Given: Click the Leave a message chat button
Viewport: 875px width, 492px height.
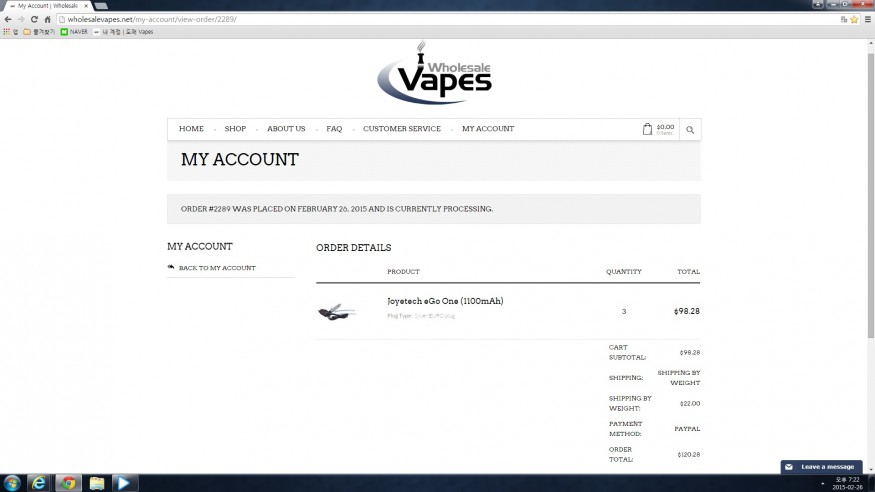Looking at the screenshot, I should click(821, 467).
